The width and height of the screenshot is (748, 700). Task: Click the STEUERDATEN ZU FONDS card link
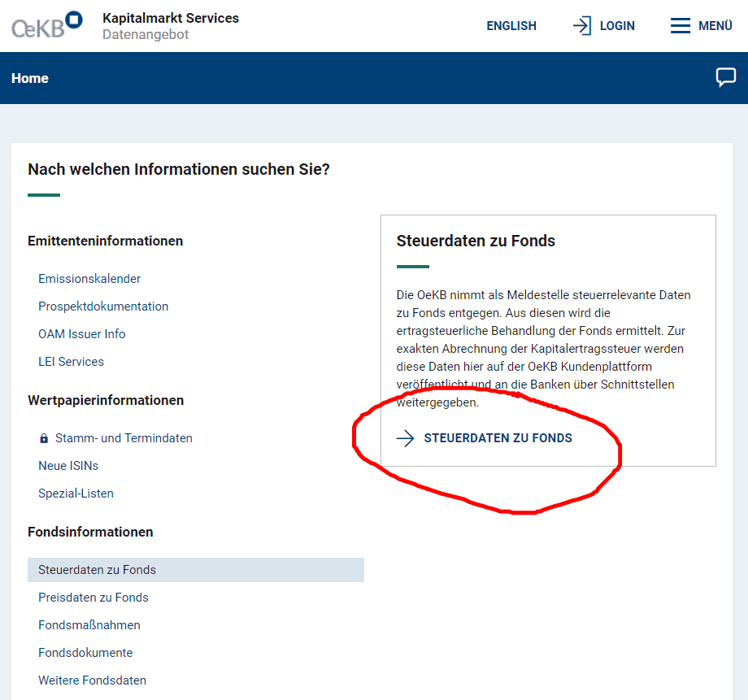point(498,438)
